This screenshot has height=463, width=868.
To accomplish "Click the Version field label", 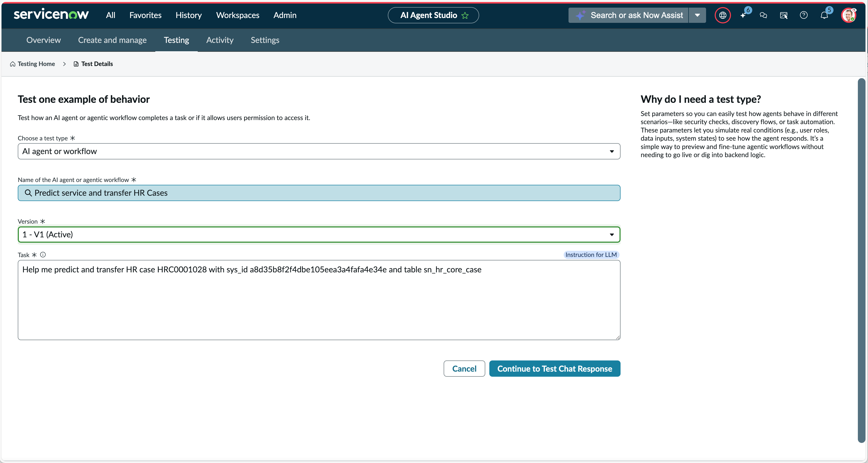I will coord(28,221).
